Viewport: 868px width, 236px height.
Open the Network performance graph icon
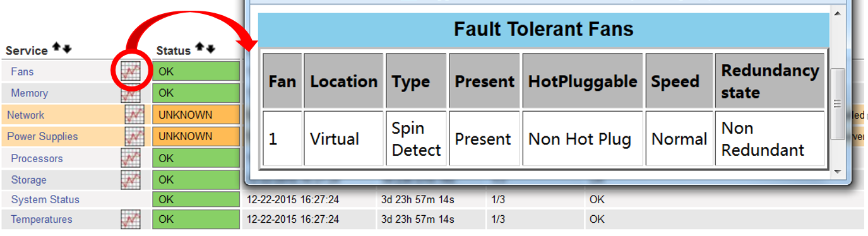coord(134,115)
